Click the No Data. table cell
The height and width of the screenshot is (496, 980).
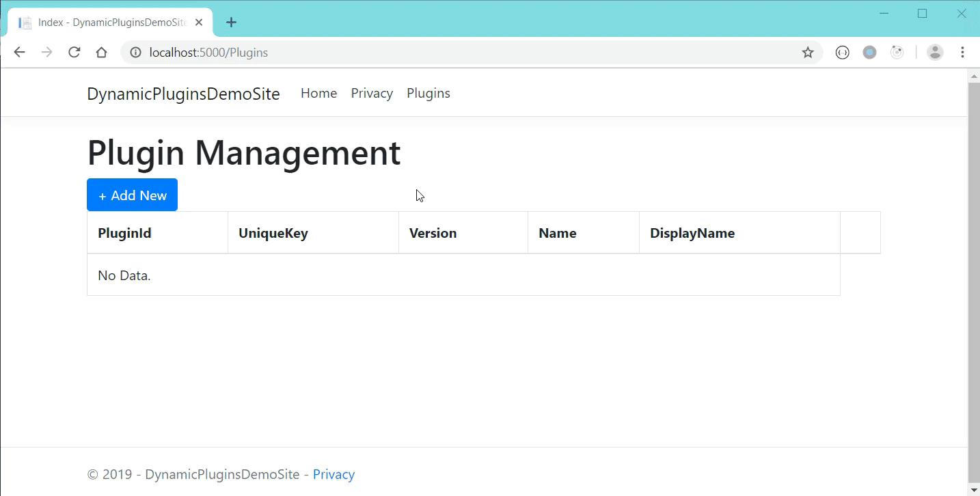(463, 275)
